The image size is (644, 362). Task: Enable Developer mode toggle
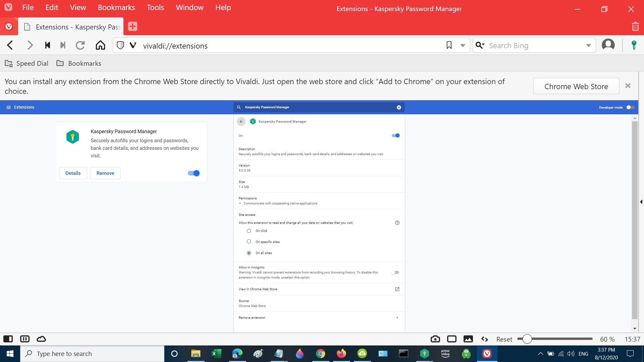coord(630,107)
